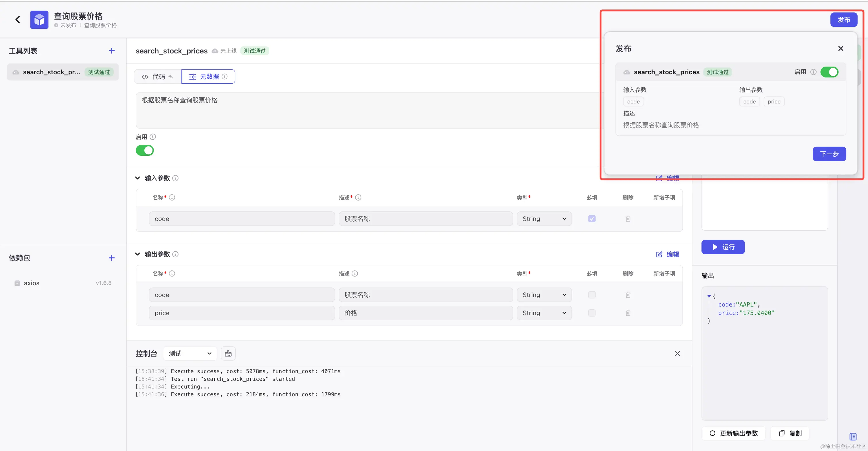Image resolution: width=868 pixels, height=451 pixels.
Task: Toggle 必填 checkbox for output price
Action: 592,313
